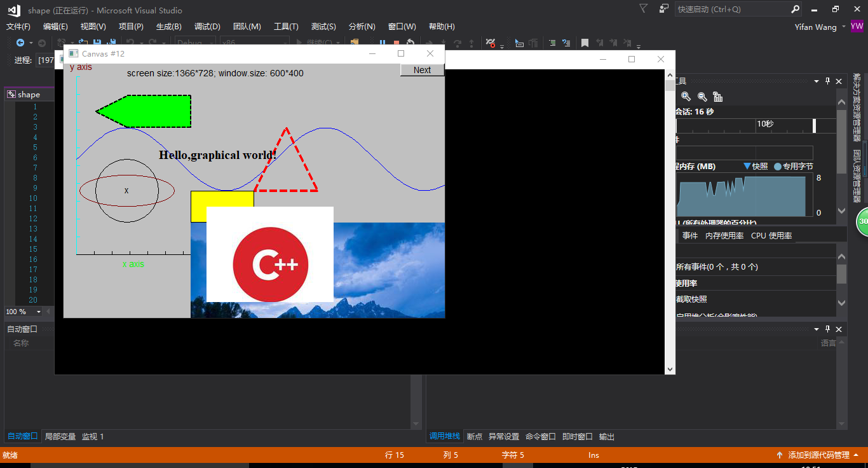Screen dimensions: 868x468
Task: Click the 截取快照 snapshot link
Action: pyautogui.click(x=691, y=299)
